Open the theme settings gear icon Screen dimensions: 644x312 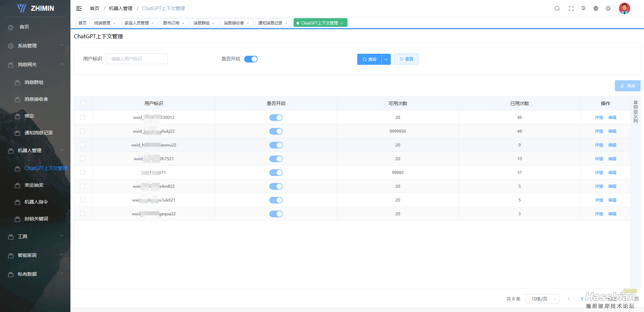(608, 8)
